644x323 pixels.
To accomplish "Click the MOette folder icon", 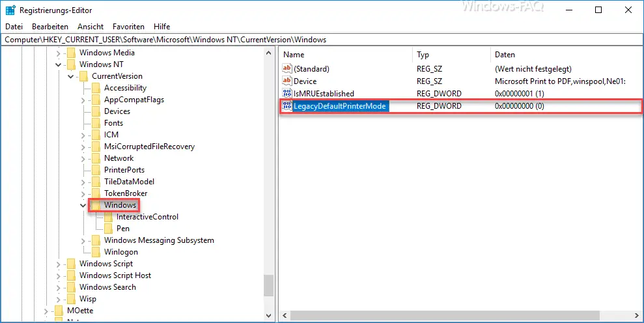I will click(59, 311).
